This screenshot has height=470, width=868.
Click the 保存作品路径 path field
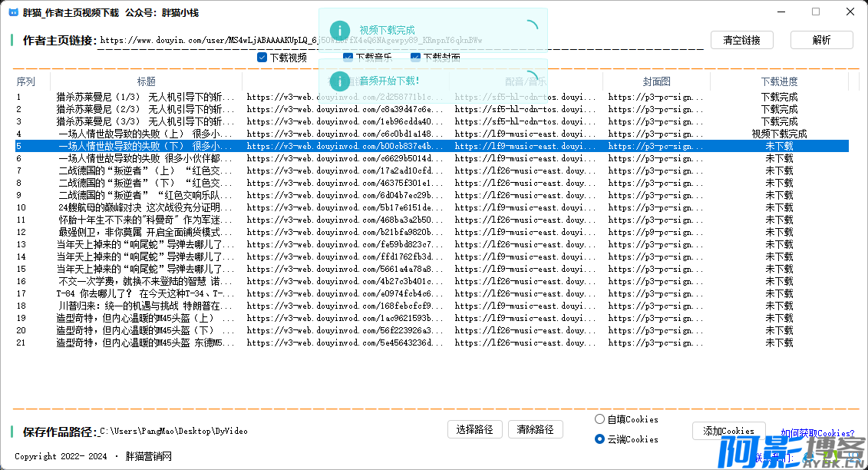[271, 431]
